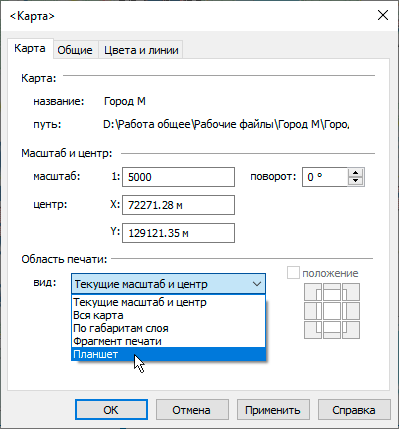The image size is (399, 429).
Task: Select highlighted 'Планшет' option
Action: pos(168,354)
